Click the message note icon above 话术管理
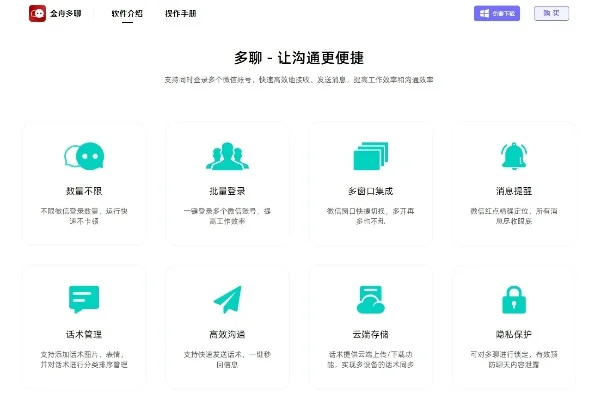The image size is (595, 400). [84, 299]
